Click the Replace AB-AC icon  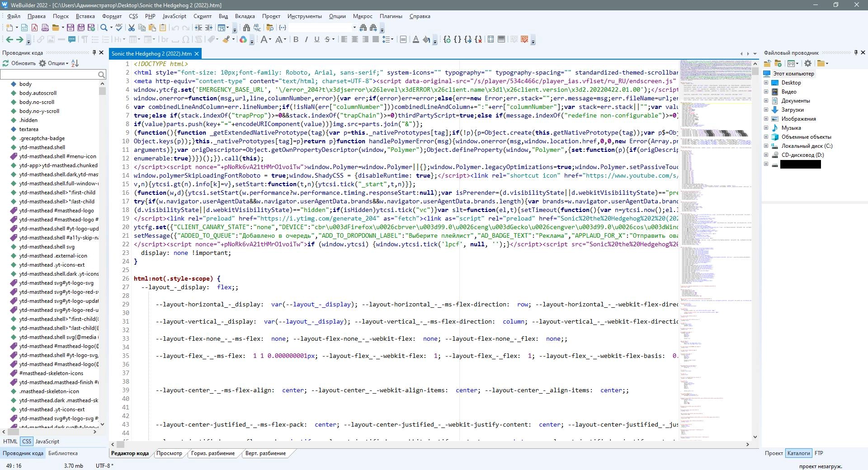tap(257, 28)
